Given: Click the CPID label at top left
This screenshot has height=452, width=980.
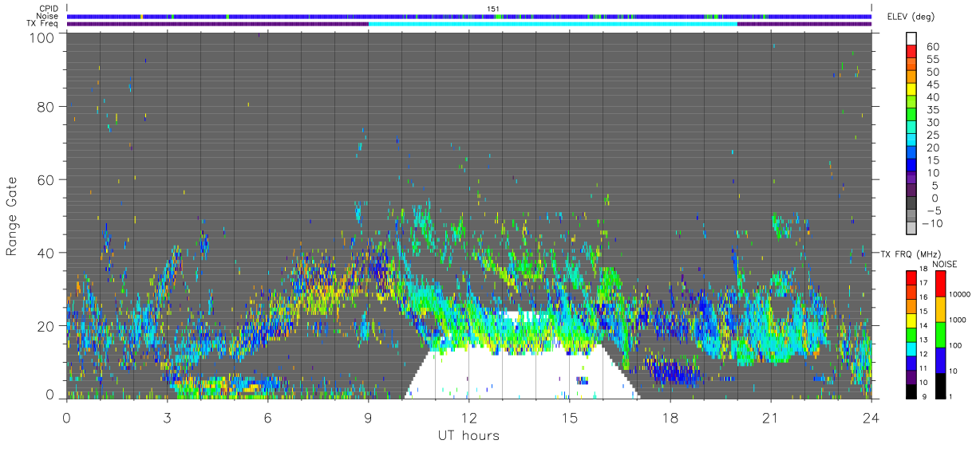Looking at the screenshot, I should [x=48, y=8].
